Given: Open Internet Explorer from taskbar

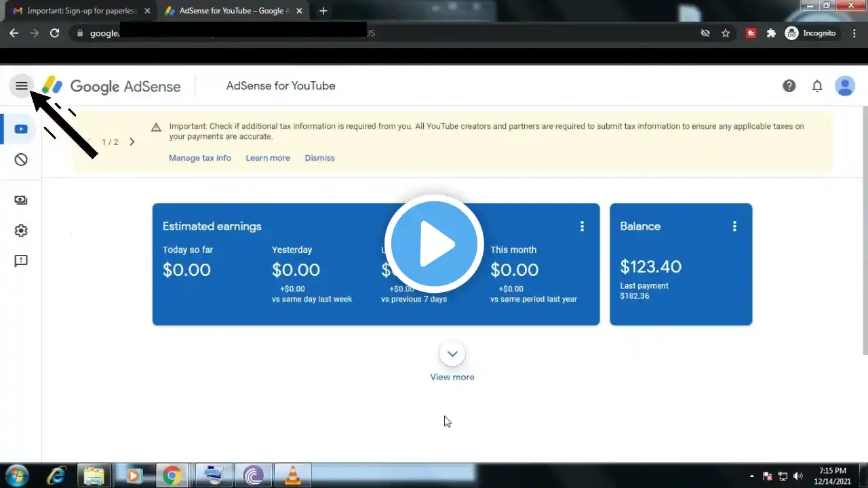Looking at the screenshot, I should click(x=56, y=476).
